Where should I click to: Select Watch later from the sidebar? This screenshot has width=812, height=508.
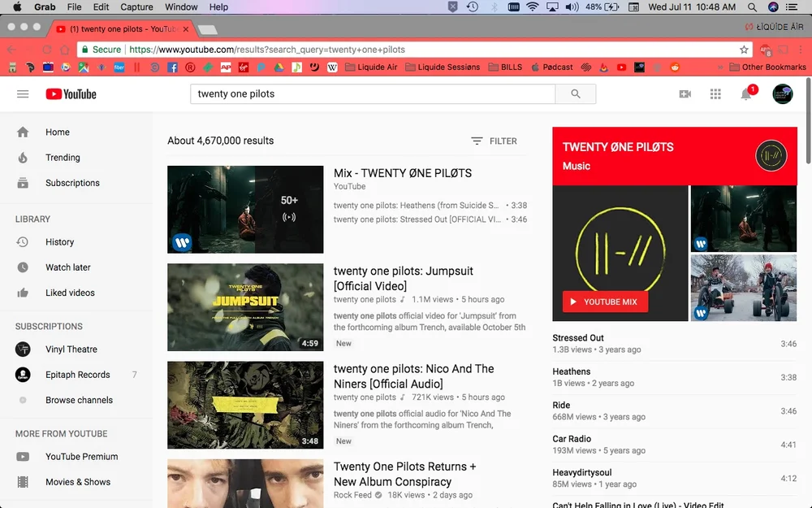(x=67, y=267)
